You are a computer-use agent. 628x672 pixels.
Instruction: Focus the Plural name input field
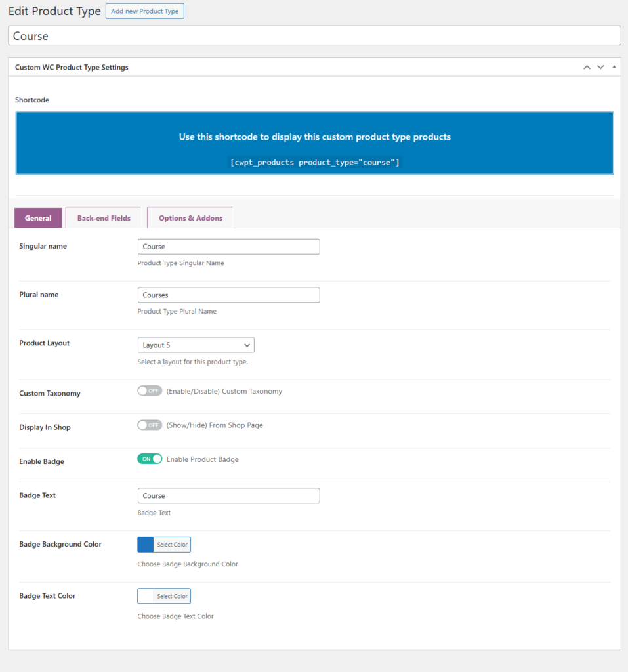point(228,295)
